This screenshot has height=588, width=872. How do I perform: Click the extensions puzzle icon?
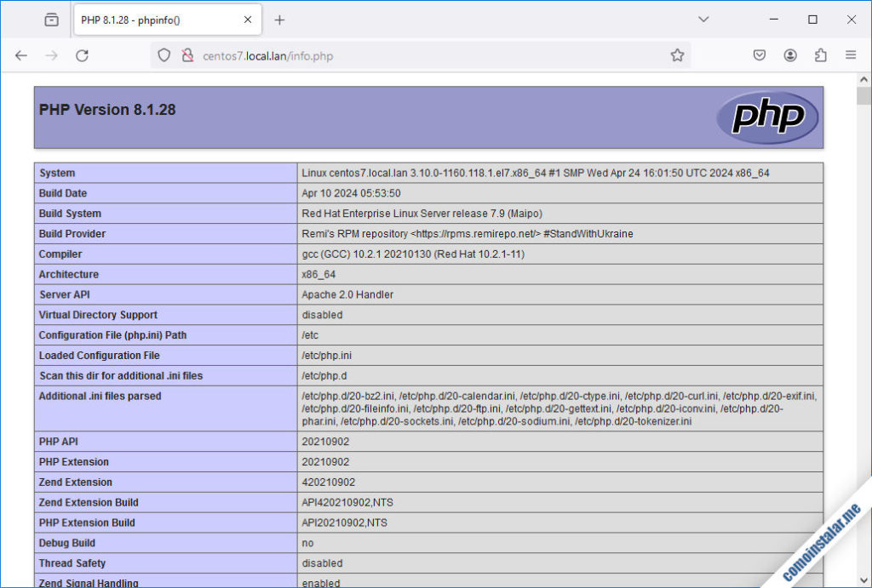(820, 54)
